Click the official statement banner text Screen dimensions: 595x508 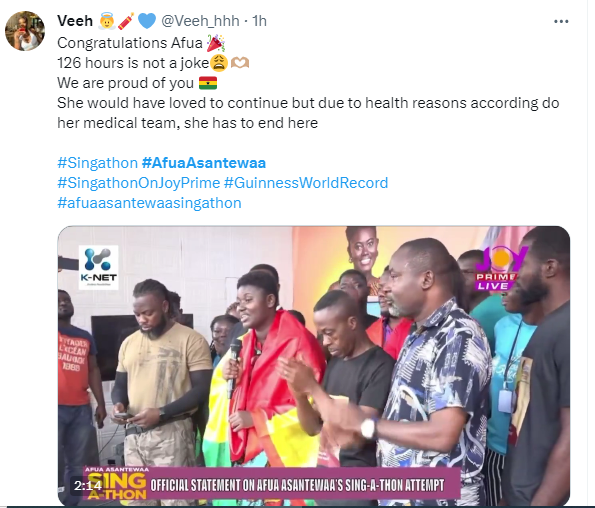[x=297, y=485]
